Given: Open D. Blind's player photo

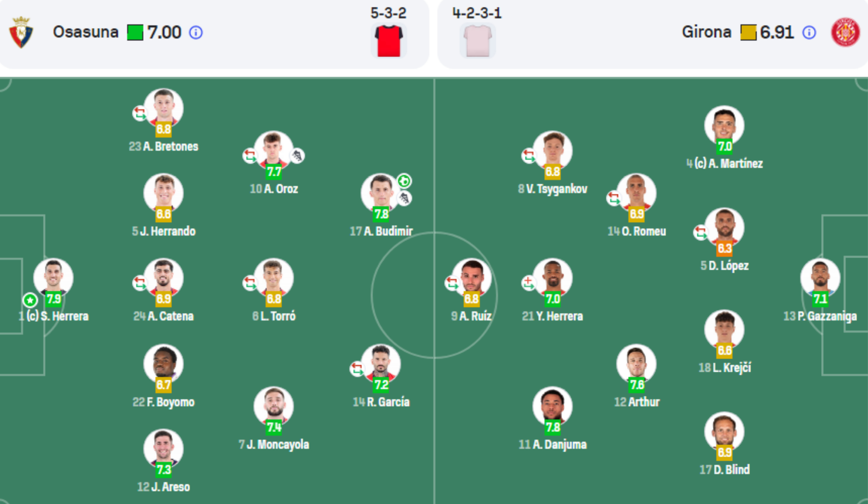Looking at the screenshot, I should click(x=724, y=431).
